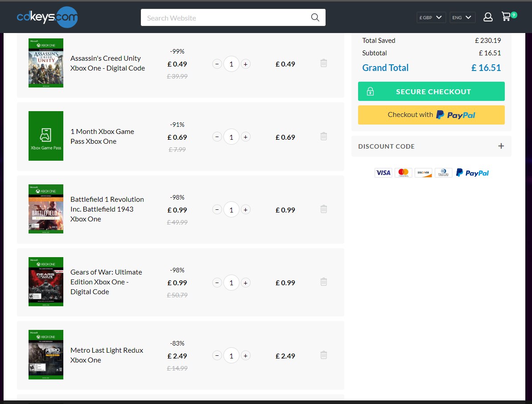Click the search magnifier icon

(x=315, y=18)
